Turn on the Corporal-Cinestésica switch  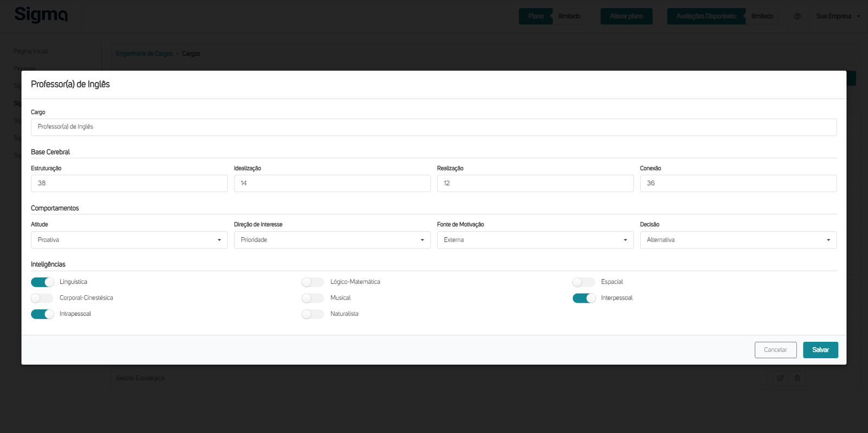pyautogui.click(x=42, y=298)
